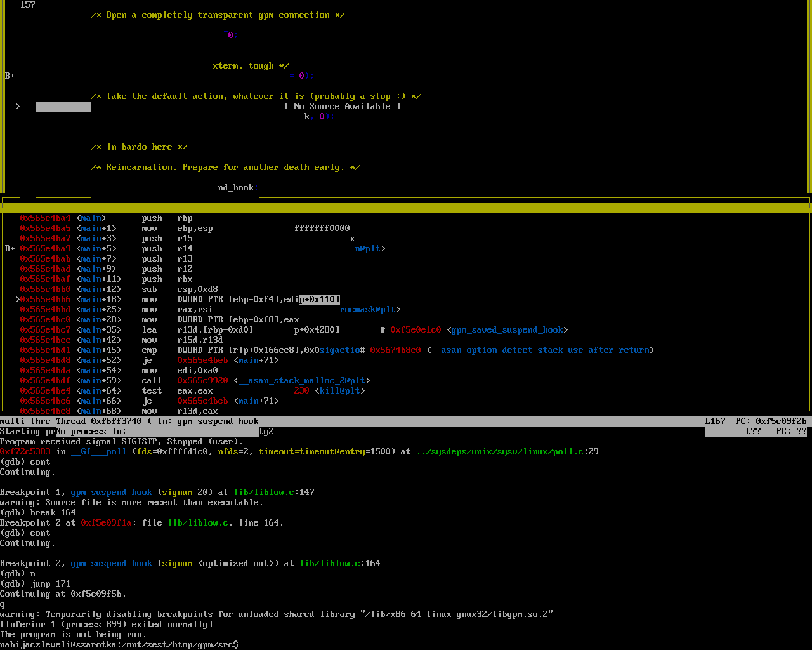
Task: Click the __asan_stack_malloc_2@plt call target
Action: tap(301, 381)
